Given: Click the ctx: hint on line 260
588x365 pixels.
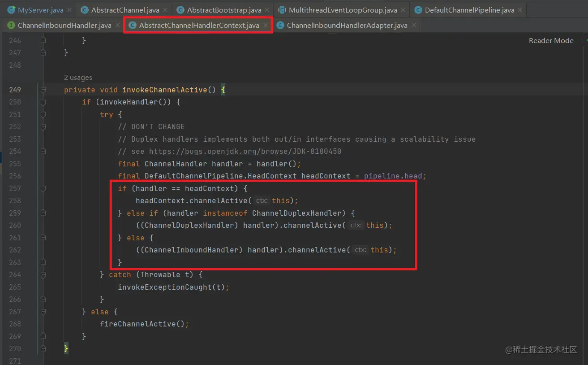Looking at the screenshot, I should 356,225.
